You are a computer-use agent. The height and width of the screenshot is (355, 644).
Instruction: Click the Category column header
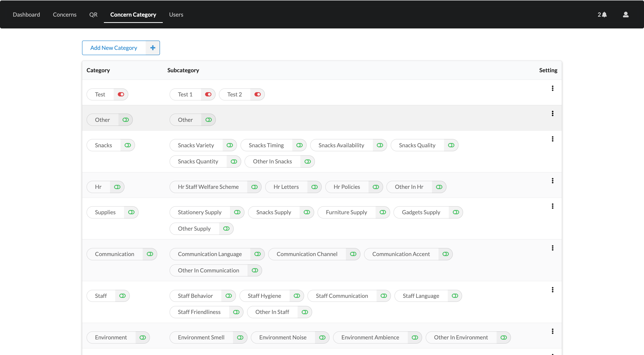(x=98, y=70)
